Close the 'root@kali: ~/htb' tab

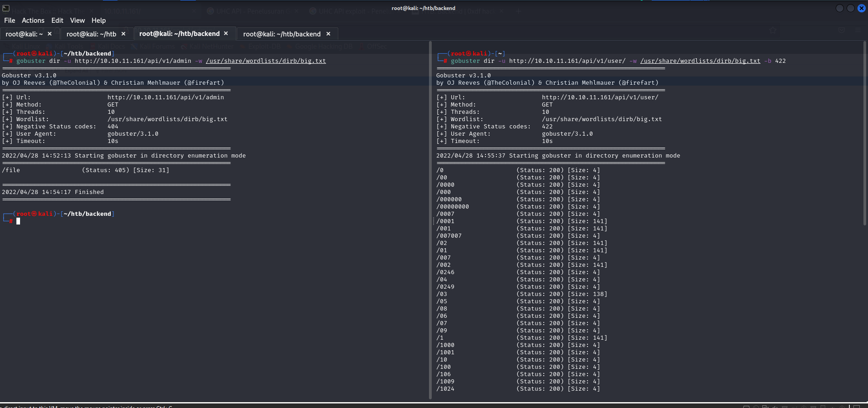[123, 34]
